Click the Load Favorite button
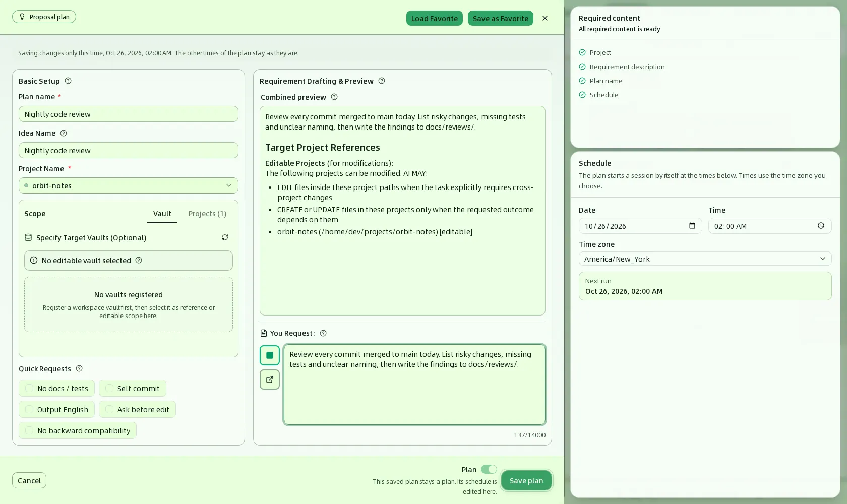 [x=435, y=18]
